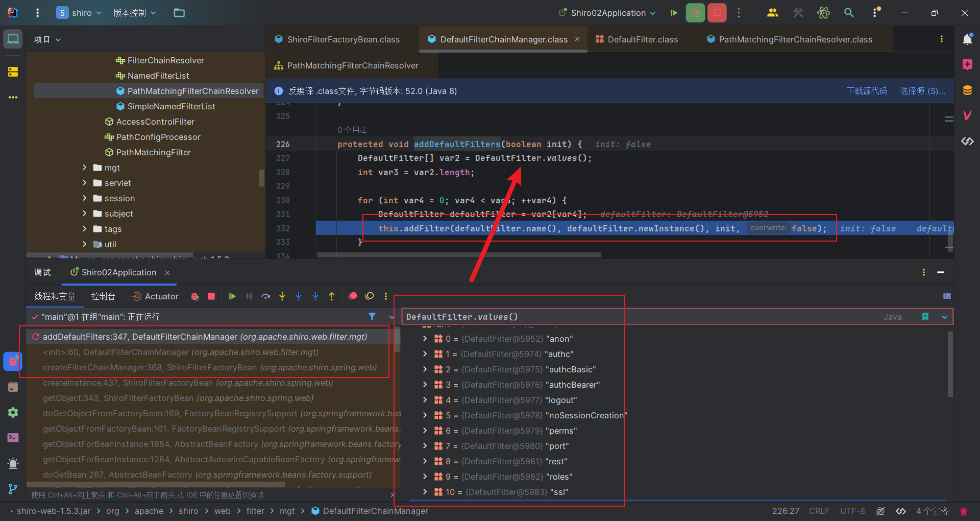Add expression to watches bookmark icon
Screen dimensions: 980x521
[x=925, y=317]
